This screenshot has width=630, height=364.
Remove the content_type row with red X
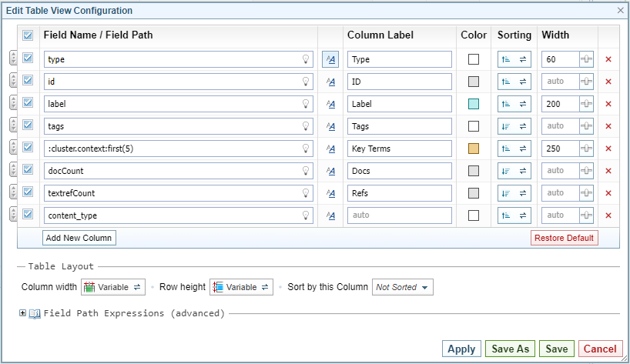point(608,215)
